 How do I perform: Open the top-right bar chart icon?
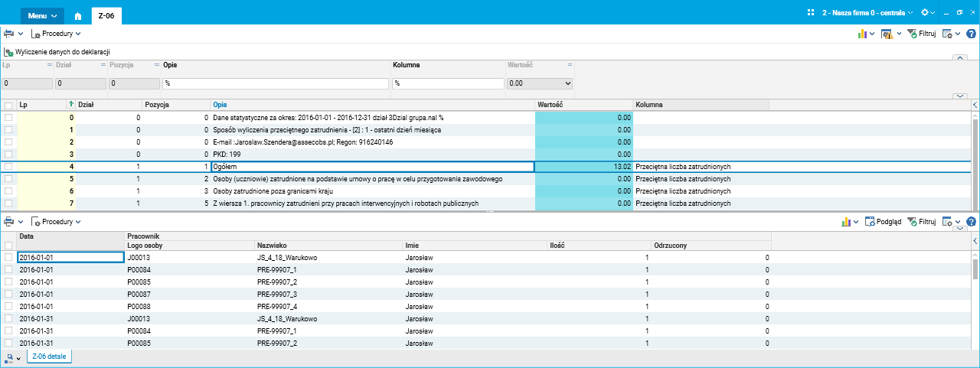[862, 34]
